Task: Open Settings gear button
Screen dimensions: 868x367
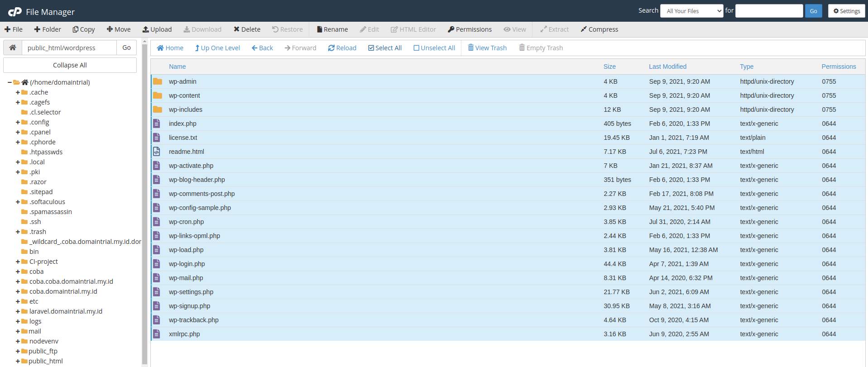Action: pyautogui.click(x=846, y=11)
